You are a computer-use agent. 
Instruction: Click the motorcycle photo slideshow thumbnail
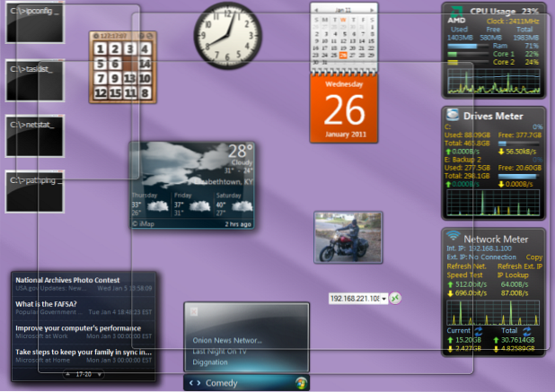348,236
